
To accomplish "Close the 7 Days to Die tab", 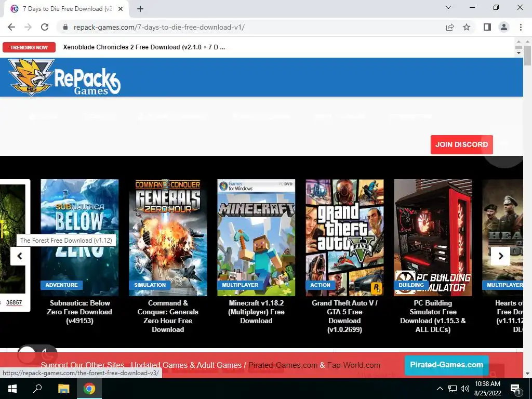I will [x=121, y=9].
